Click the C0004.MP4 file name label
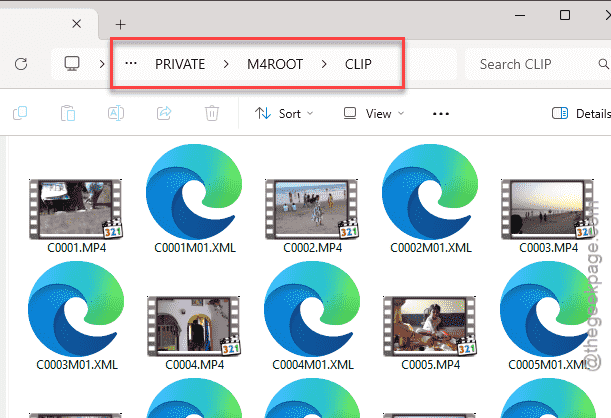 (x=194, y=365)
